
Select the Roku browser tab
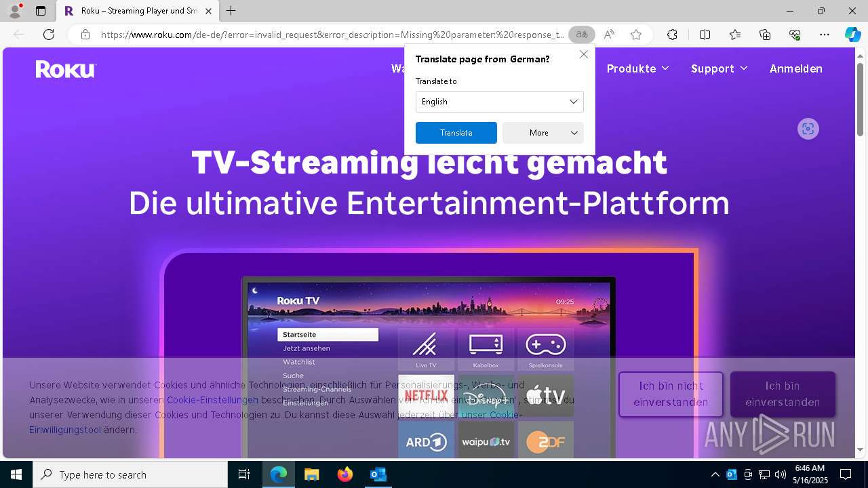click(x=138, y=11)
